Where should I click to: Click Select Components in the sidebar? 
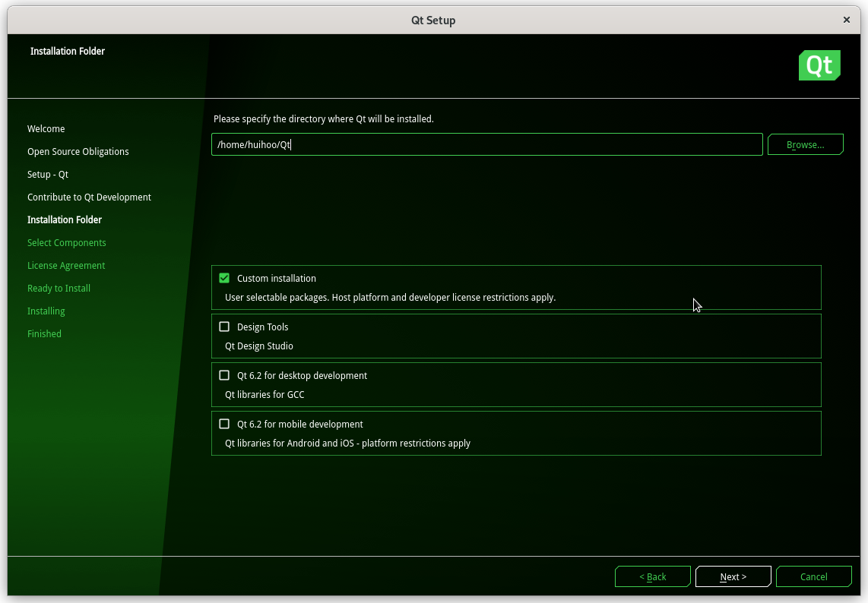(67, 243)
